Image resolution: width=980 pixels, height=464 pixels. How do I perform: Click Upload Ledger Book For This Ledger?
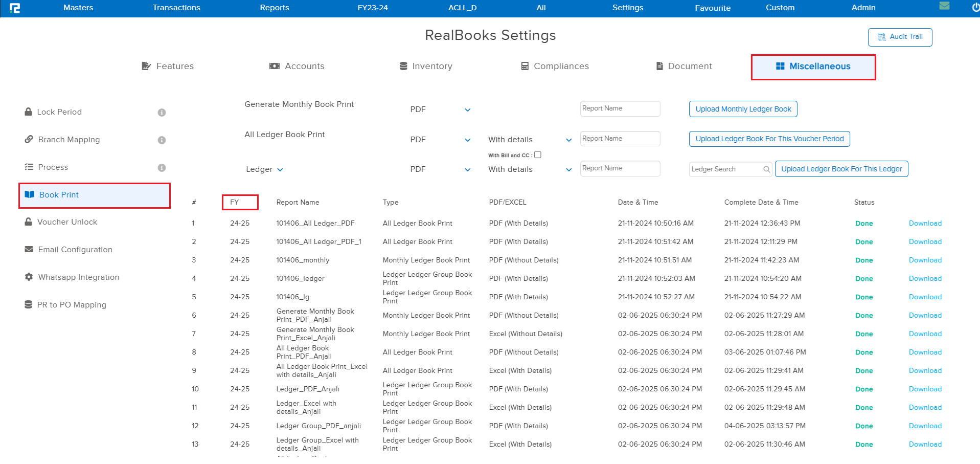841,169
